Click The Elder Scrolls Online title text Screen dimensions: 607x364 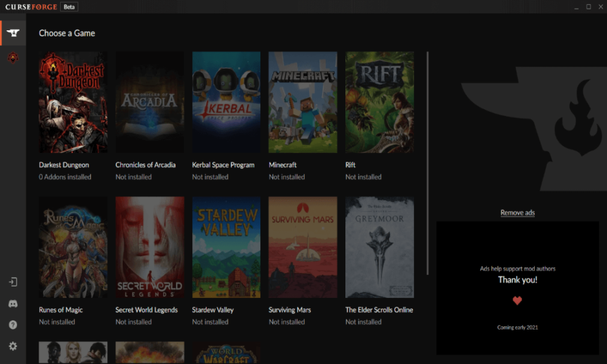(x=379, y=310)
